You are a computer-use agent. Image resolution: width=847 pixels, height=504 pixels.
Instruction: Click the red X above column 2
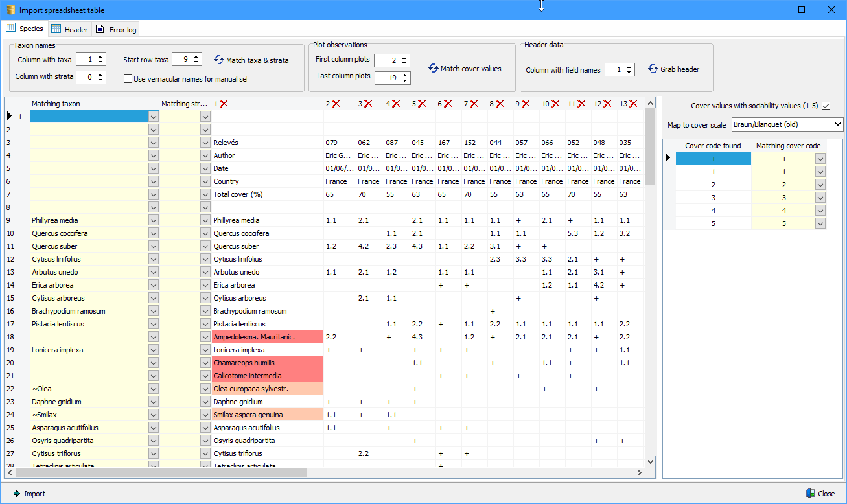click(336, 104)
